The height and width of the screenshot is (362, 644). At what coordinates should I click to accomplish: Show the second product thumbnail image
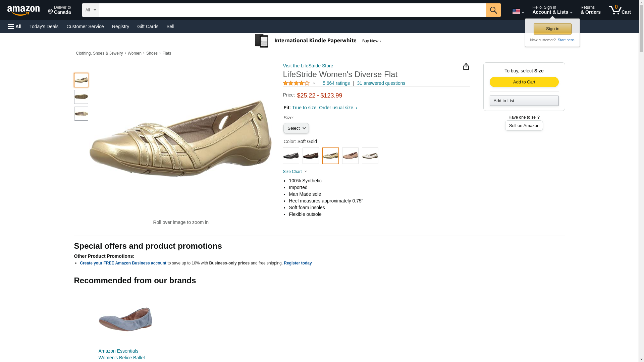(81, 97)
